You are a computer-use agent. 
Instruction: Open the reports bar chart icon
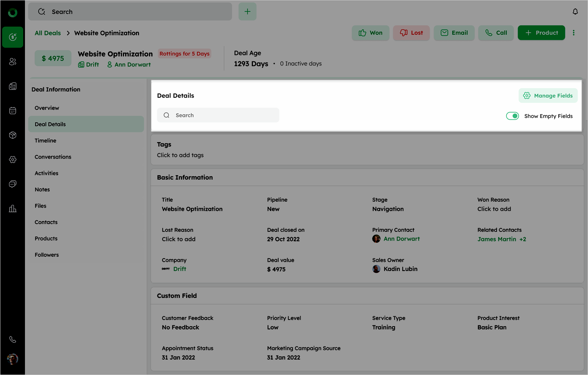coord(13,209)
